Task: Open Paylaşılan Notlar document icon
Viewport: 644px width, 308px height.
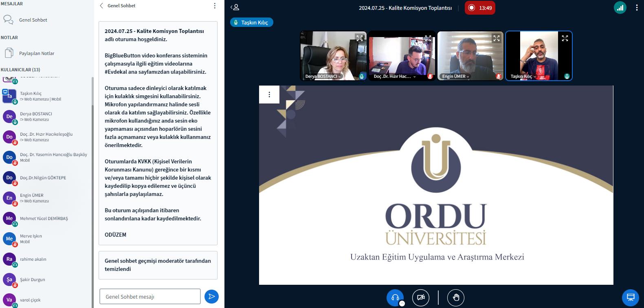Action: [x=9, y=53]
